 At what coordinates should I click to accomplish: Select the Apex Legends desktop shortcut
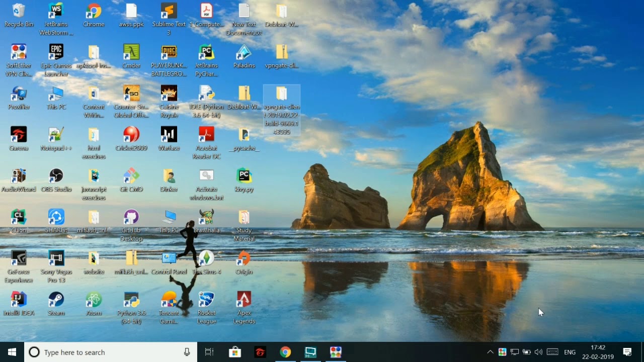tap(244, 308)
